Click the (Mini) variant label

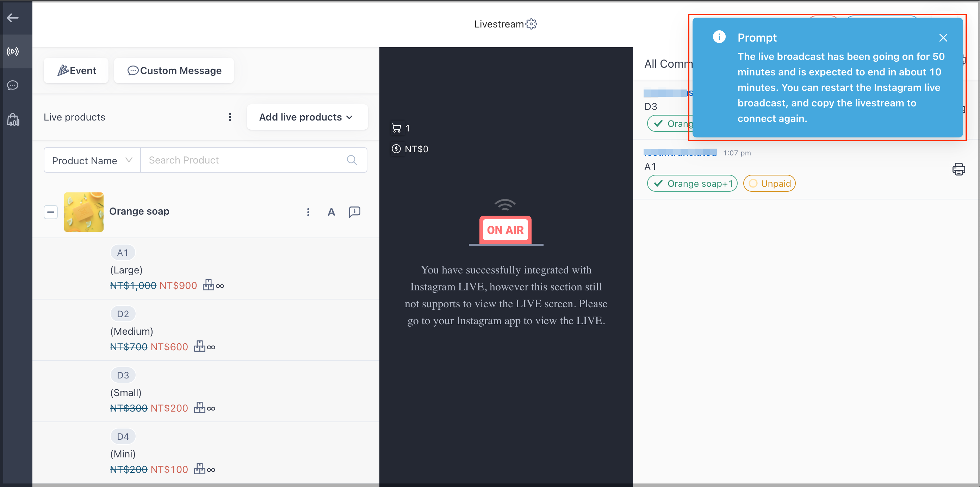pyautogui.click(x=123, y=454)
